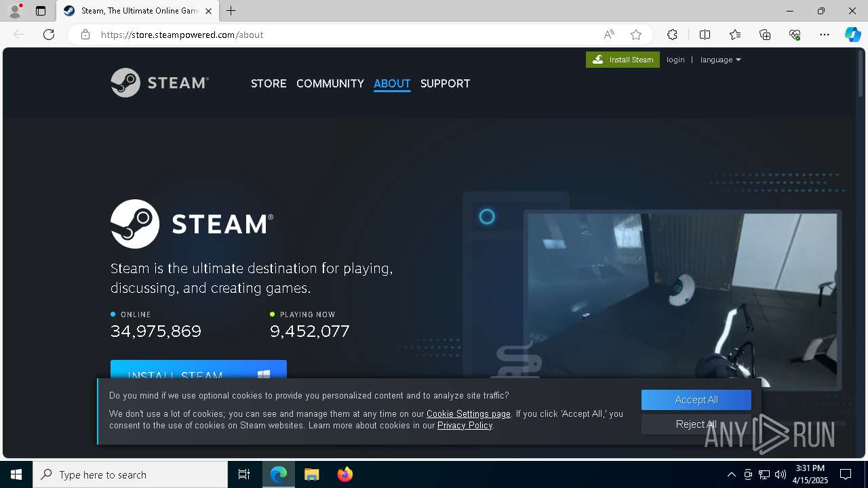Open the Collections icon
This screenshot has height=488, width=868.
click(765, 35)
